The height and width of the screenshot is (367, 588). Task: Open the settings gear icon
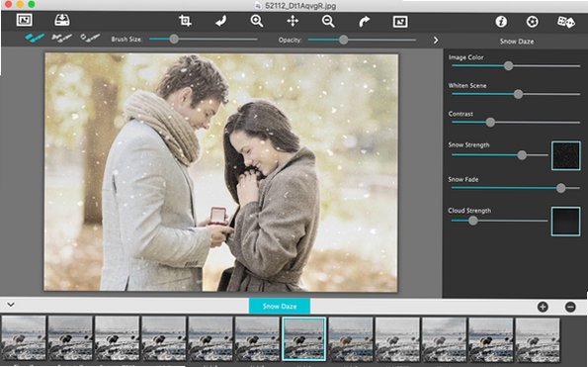(x=532, y=22)
